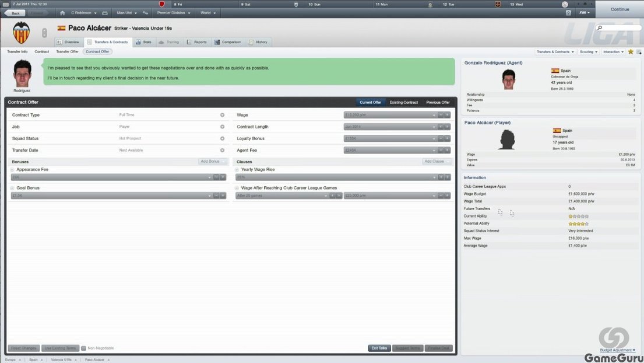Click the Back button

pos(15,13)
